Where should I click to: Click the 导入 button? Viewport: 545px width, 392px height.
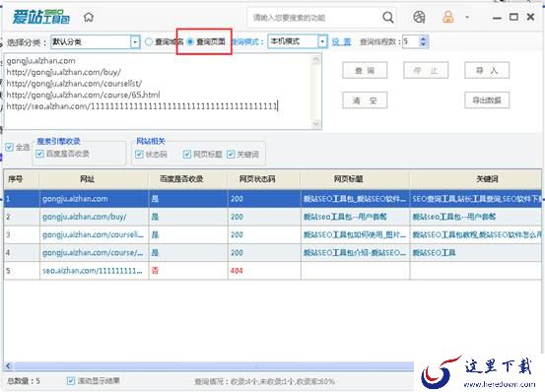pos(487,71)
